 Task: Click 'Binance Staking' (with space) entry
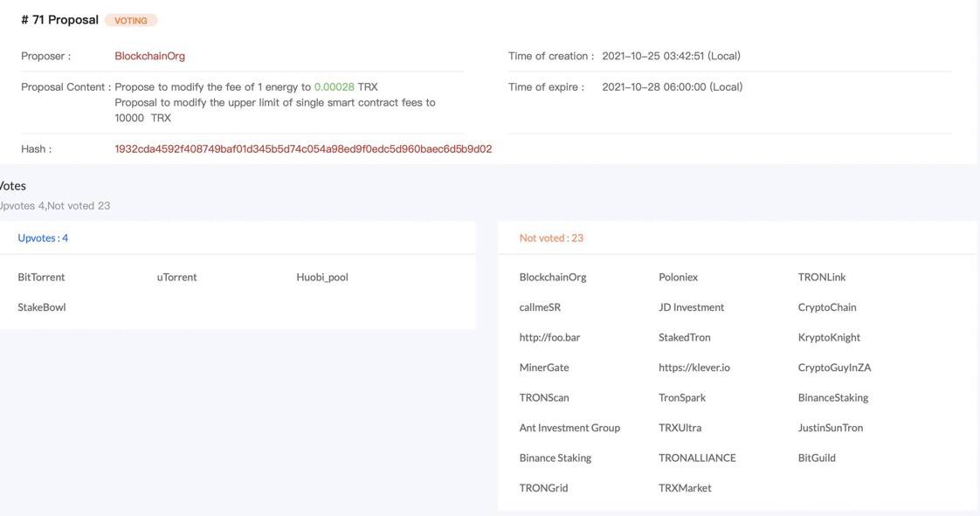[555, 458]
